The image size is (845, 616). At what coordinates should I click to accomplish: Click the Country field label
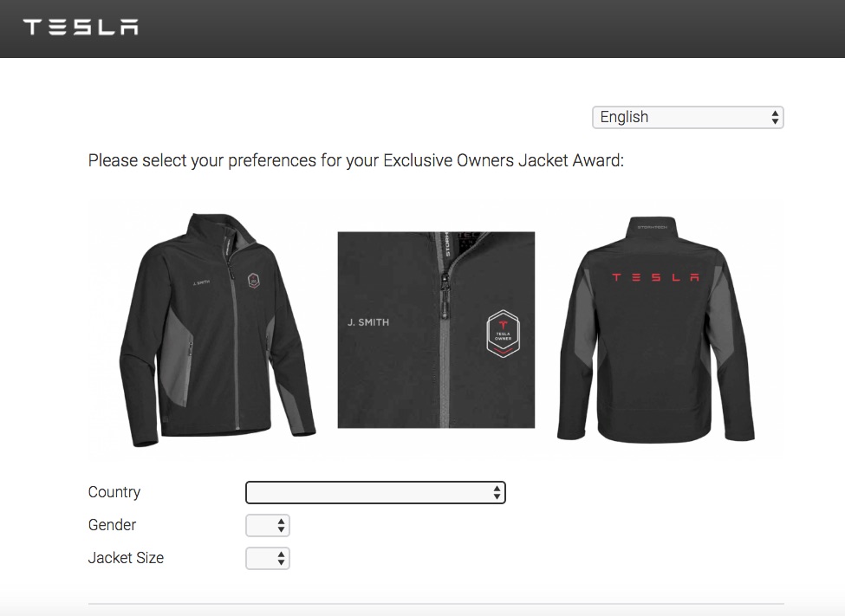114,492
